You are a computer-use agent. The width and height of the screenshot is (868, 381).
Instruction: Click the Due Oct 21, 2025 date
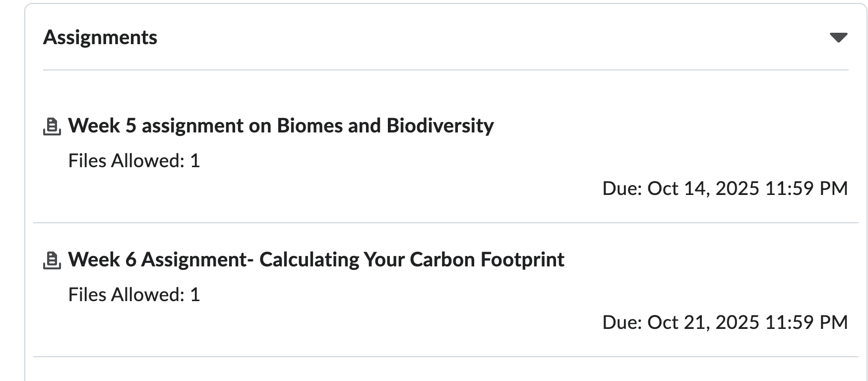(725, 322)
